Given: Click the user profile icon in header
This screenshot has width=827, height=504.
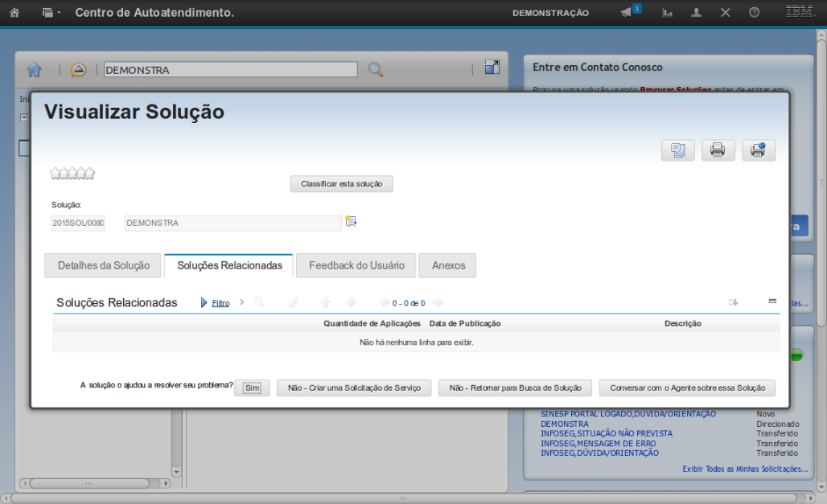Looking at the screenshot, I should (697, 13).
